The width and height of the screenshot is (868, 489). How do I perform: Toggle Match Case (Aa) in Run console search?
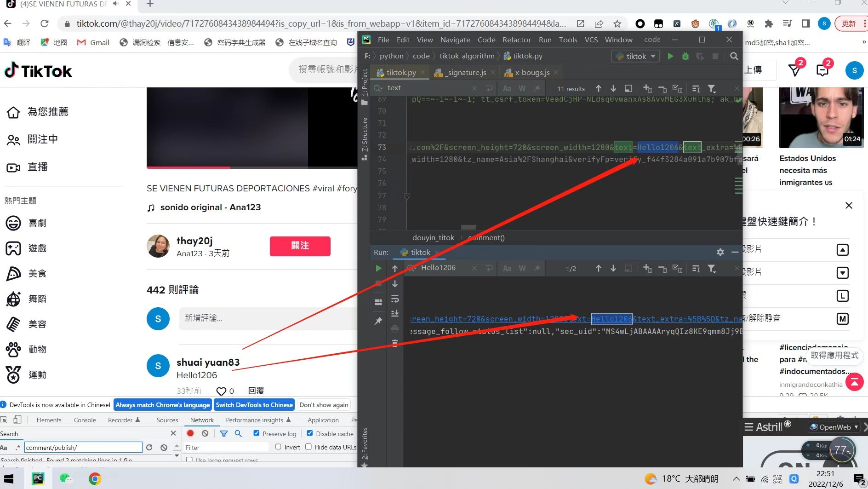[x=507, y=268]
